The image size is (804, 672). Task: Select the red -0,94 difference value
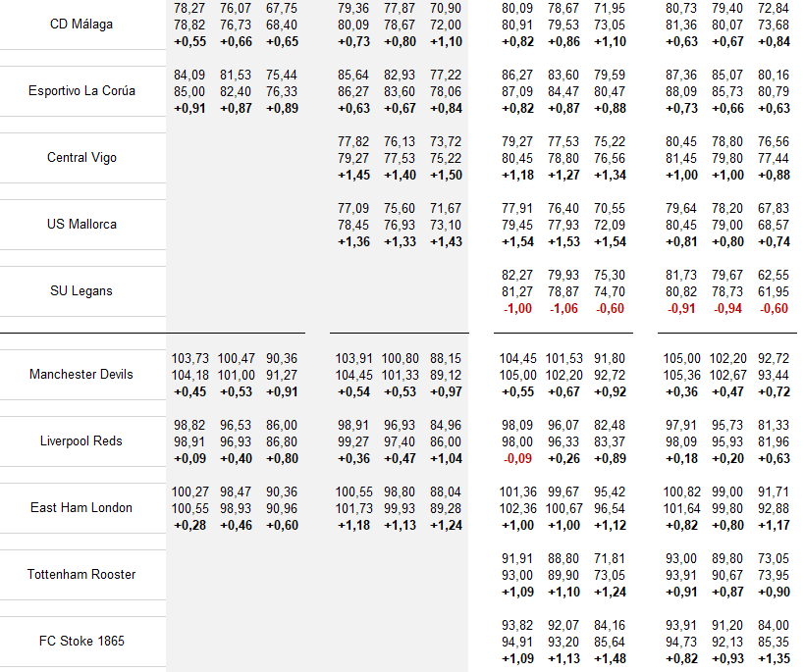pyautogui.click(x=727, y=309)
